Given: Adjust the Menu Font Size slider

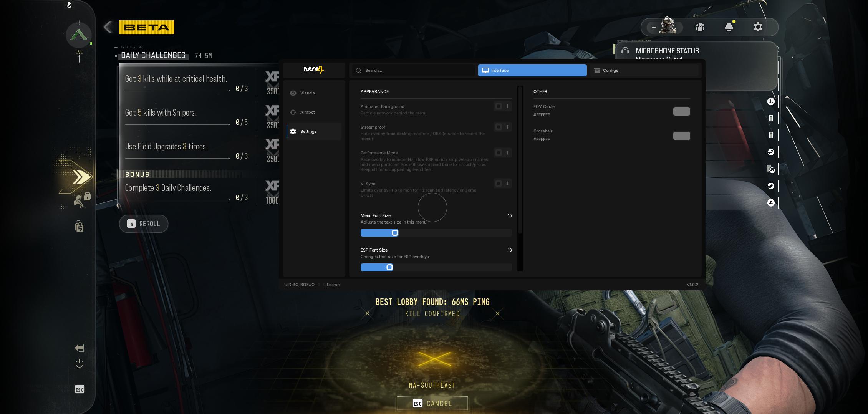Looking at the screenshot, I should tap(436, 233).
